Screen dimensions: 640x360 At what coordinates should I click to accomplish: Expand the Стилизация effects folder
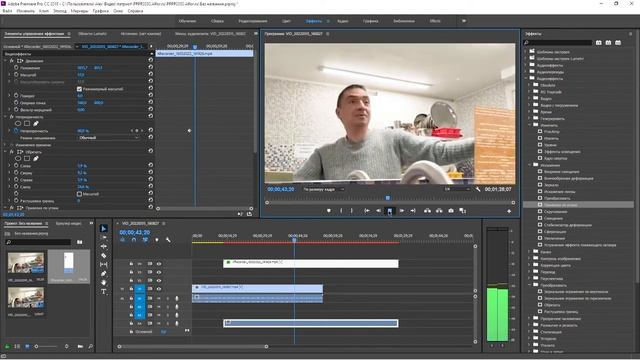[530, 332]
